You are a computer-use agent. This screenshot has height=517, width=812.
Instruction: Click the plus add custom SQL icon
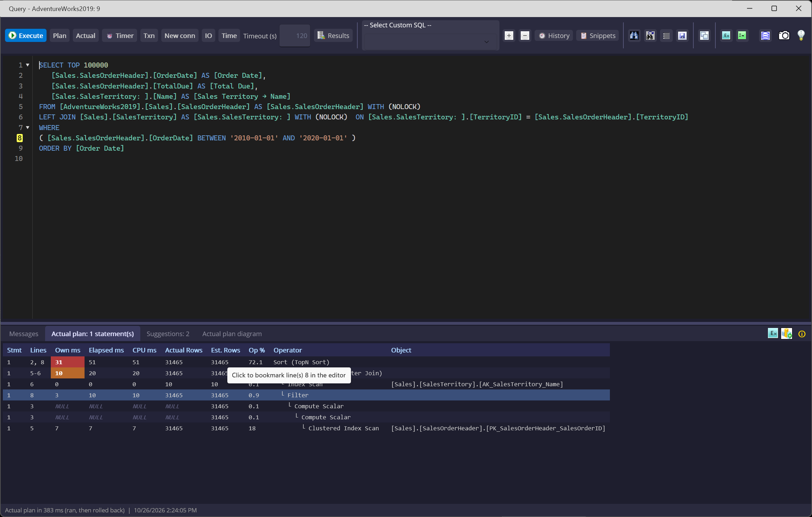509,36
